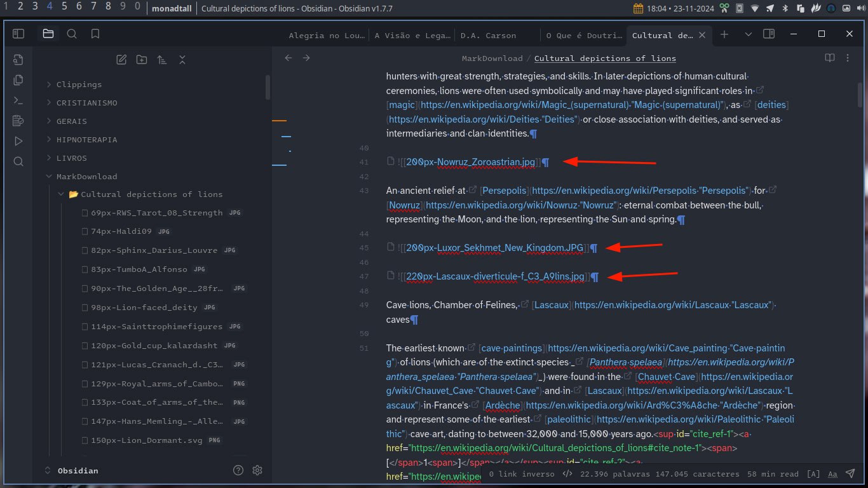Click the Aa spellcheck status icon

(x=832, y=473)
